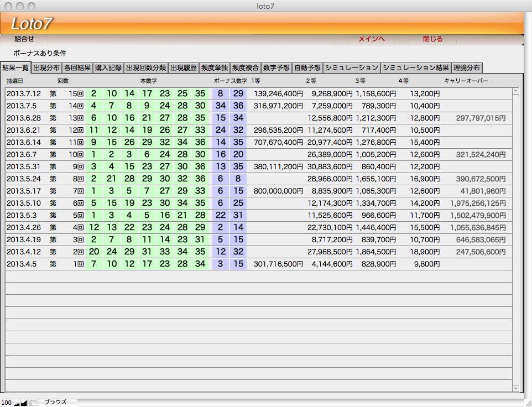Click carryover amount 1,975,256,125円
Image resolution: width=532 pixels, height=407 pixels.
(478, 203)
